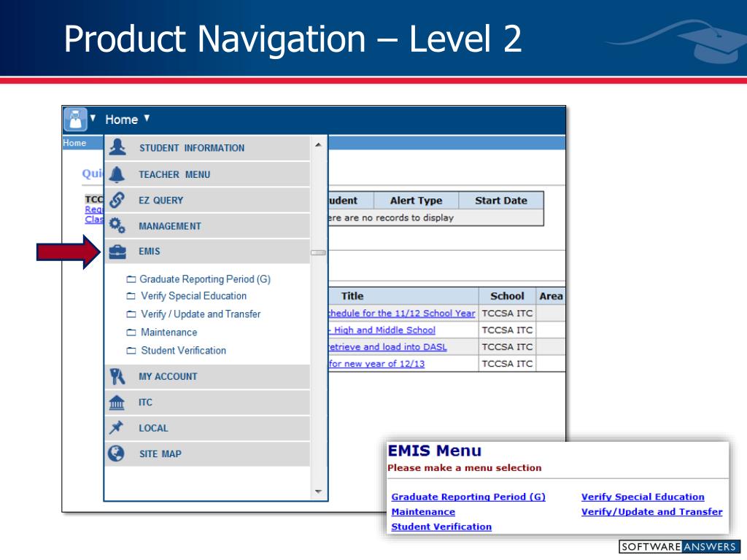Click Verify/Update and Transfer link in EMIS Menu
The height and width of the screenshot is (560, 747).
[651, 511]
